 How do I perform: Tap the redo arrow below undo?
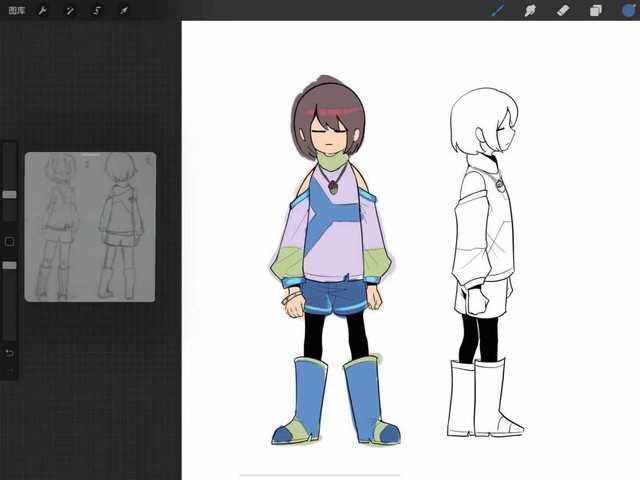[9, 370]
